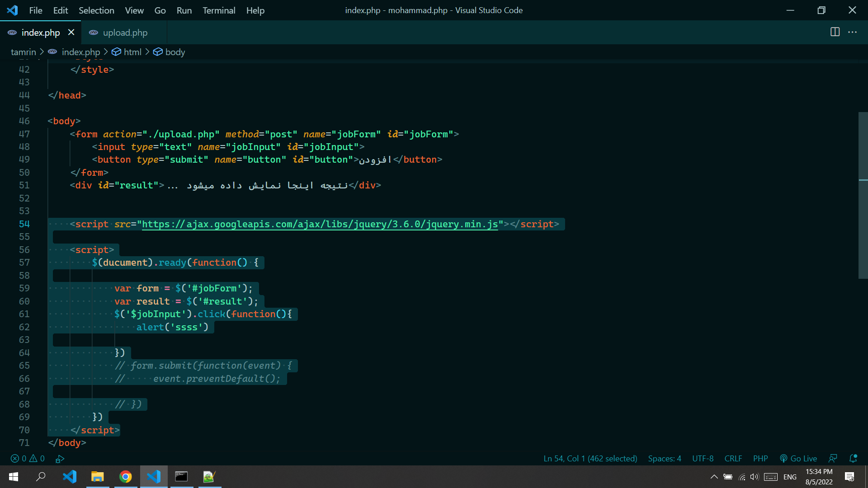
Task: Click the feedback icon in status bar
Action: tap(833, 459)
